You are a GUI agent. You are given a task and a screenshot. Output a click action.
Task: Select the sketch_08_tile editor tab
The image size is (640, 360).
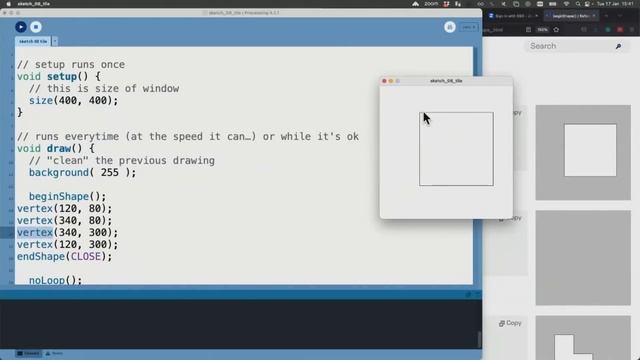(x=33, y=41)
